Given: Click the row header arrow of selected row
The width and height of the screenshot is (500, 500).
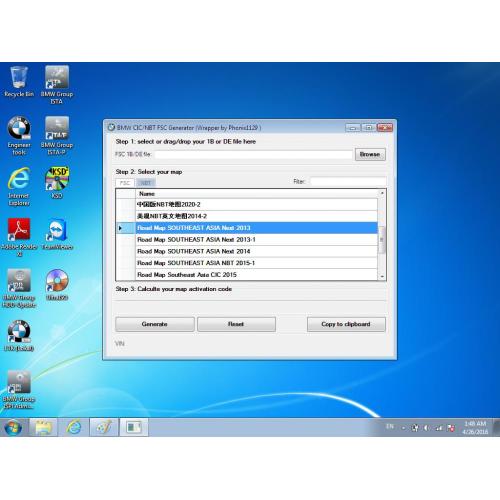Looking at the screenshot, I should (126, 228).
